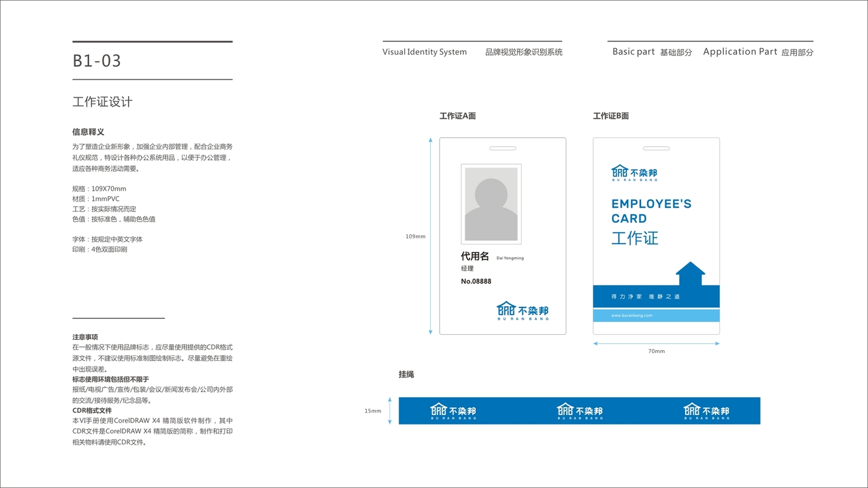Click the slogan 得力净家 唯静之道
868x488 pixels.
coord(646,297)
